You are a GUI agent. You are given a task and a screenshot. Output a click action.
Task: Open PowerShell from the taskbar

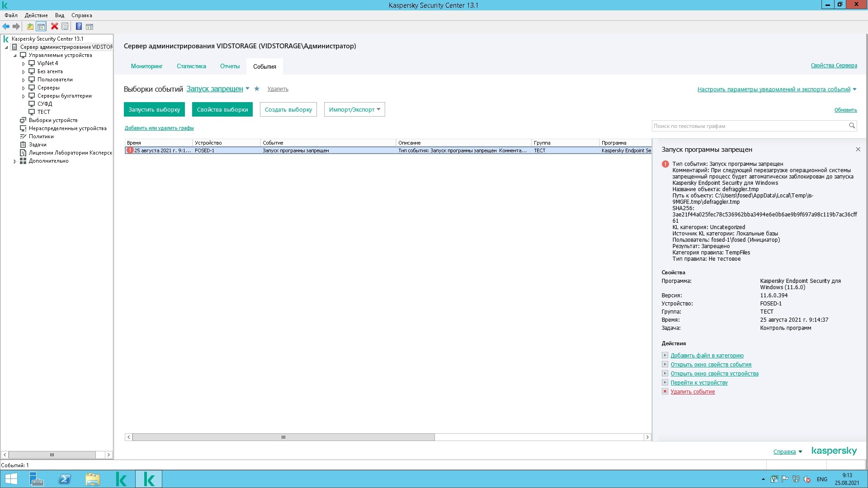[65, 479]
